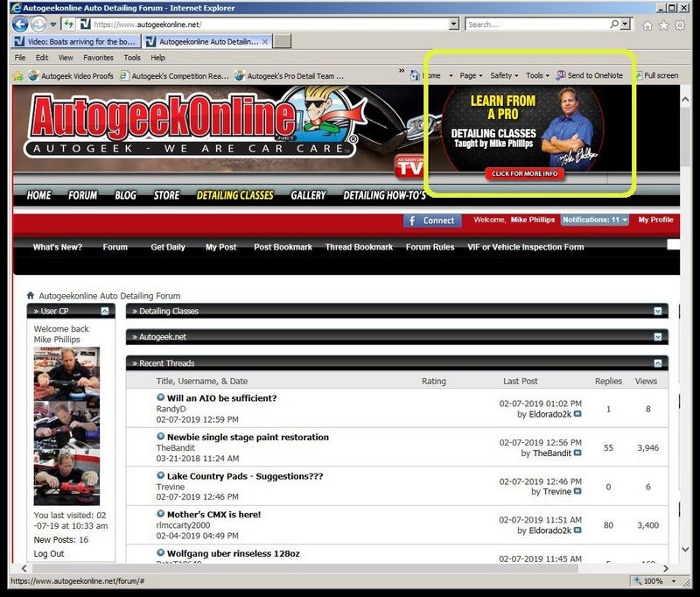Open the Safety toolbar dropdown
Screen dimensions: 700x597
(504, 75)
